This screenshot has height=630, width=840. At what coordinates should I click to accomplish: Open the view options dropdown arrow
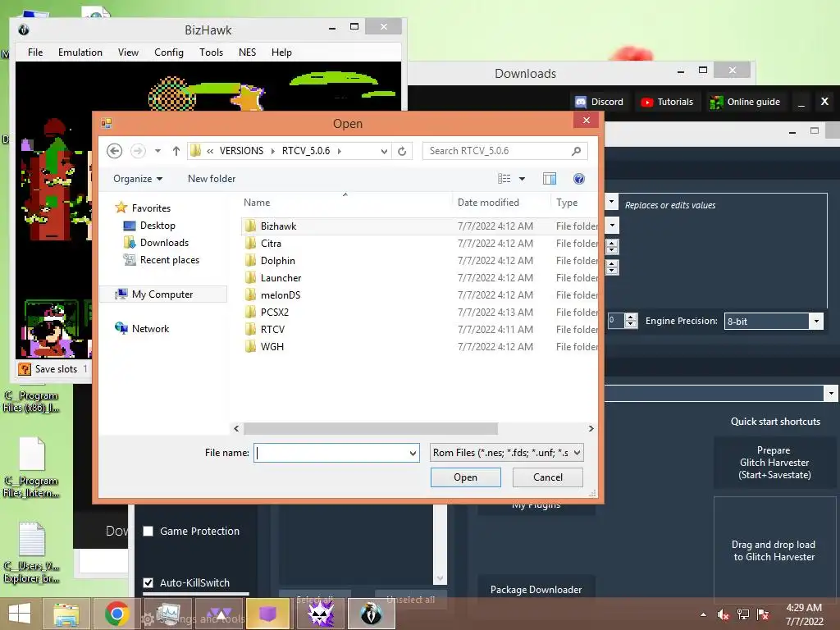tap(522, 179)
